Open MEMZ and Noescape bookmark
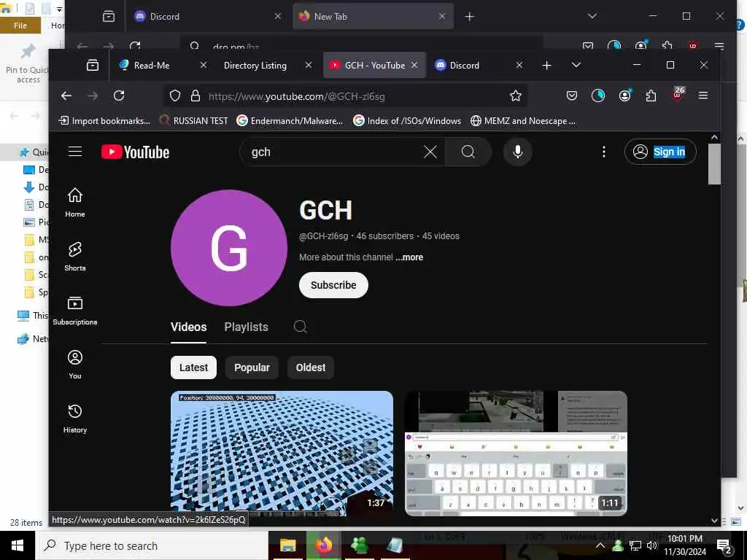This screenshot has width=747, height=560. tap(522, 121)
